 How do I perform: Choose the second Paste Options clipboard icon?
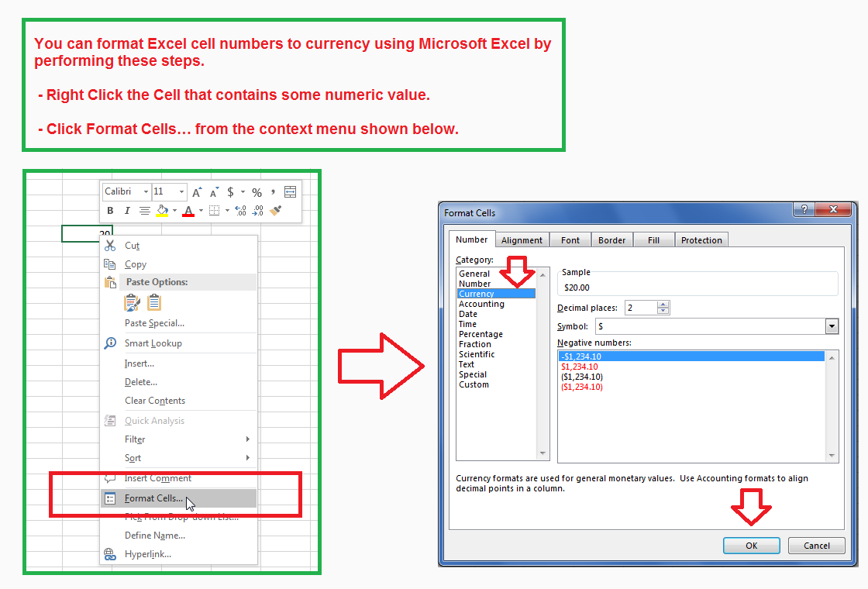pyautogui.click(x=154, y=303)
